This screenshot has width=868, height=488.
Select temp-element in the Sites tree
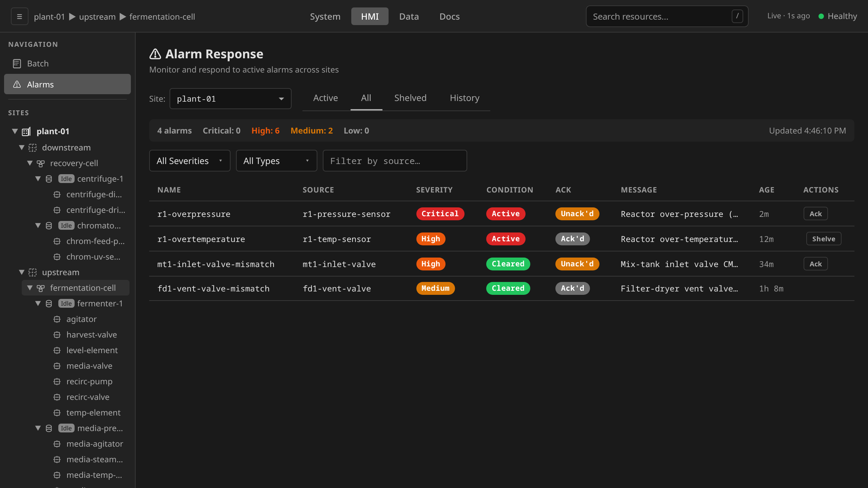coord(93,413)
